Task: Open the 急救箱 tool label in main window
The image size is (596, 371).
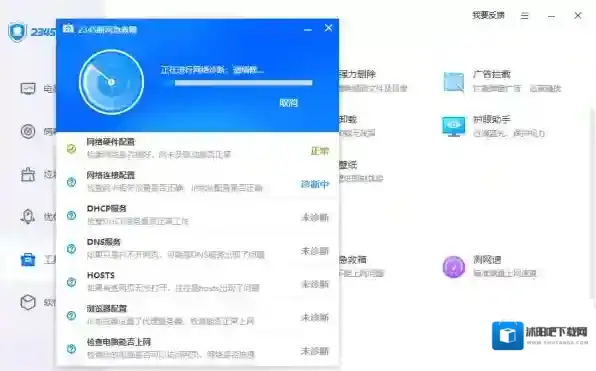Action: pyautogui.click(x=353, y=260)
